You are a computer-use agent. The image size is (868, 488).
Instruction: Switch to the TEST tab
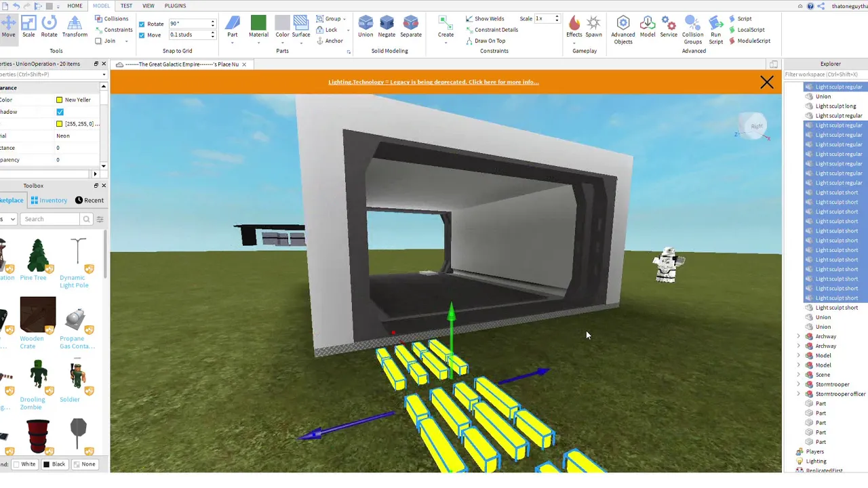(x=126, y=5)
